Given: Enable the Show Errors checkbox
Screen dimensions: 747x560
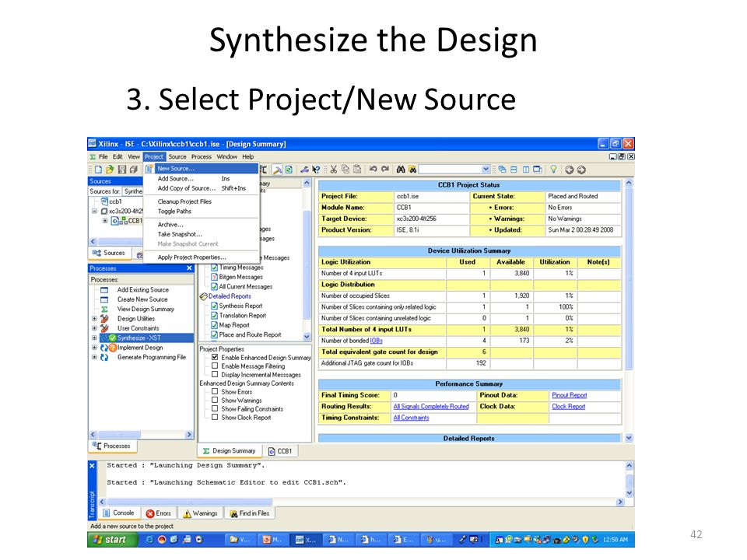Looking at the screenshot, I should pos(215,391).
